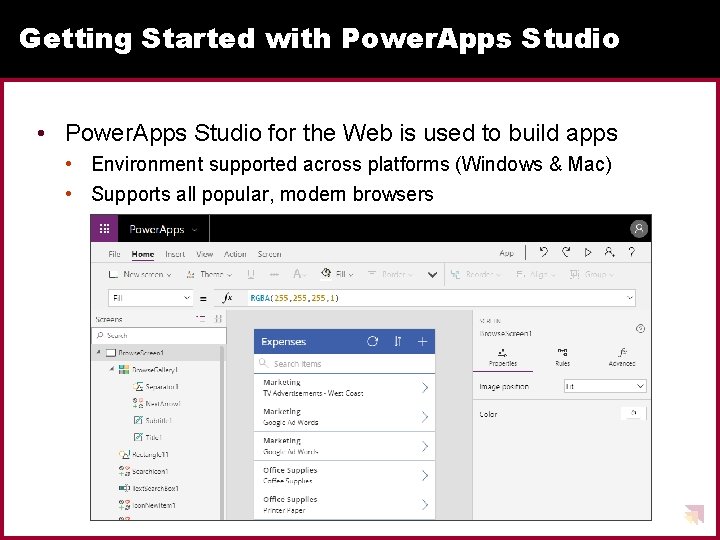Collapse the BrowseGallery1 tree node
Image resolution: width=720 pixels, height=540 pixels.
pos(112,369)
